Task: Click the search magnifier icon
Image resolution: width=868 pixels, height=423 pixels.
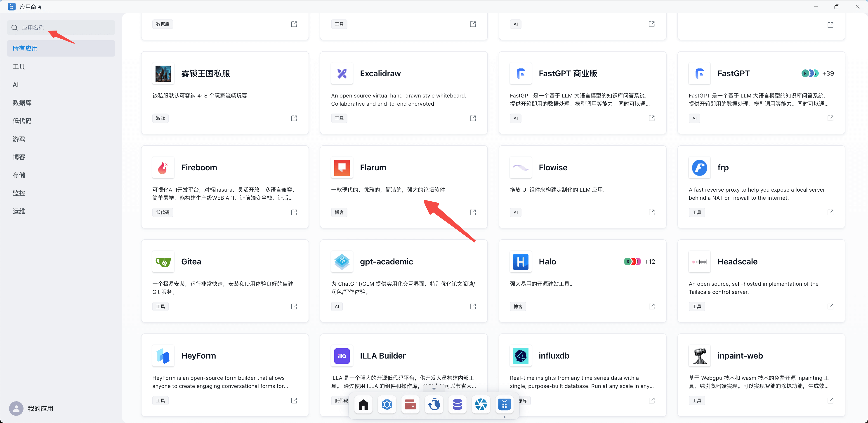Action: (x=14, y=28)
